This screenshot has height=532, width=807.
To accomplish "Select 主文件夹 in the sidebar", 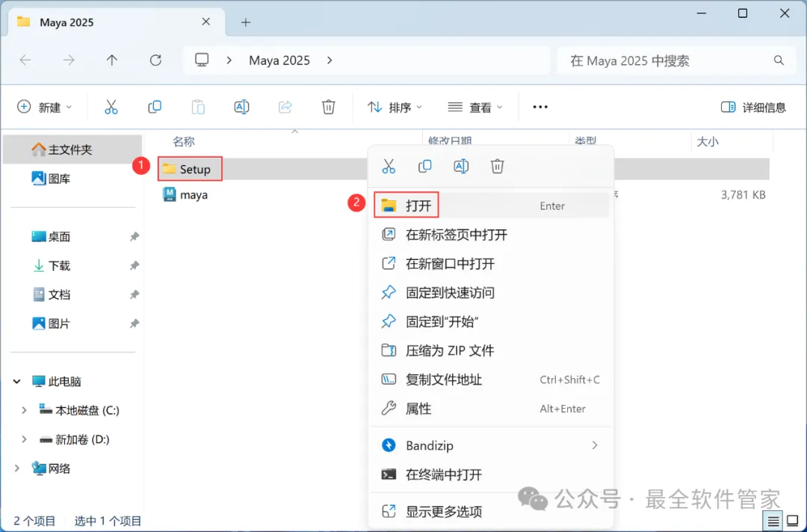I will [72, 149].
